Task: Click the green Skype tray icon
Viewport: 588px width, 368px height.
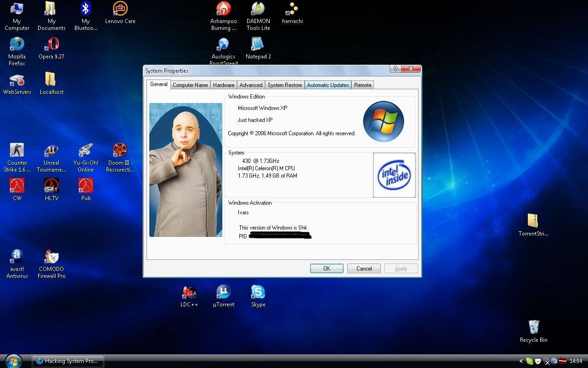Action: click(530, 362)
